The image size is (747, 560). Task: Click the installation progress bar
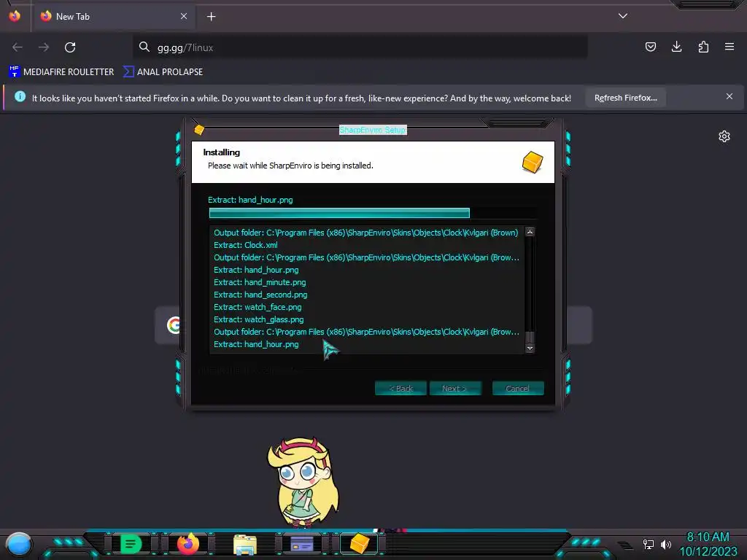pyautogui.click(x=373, y=213)
